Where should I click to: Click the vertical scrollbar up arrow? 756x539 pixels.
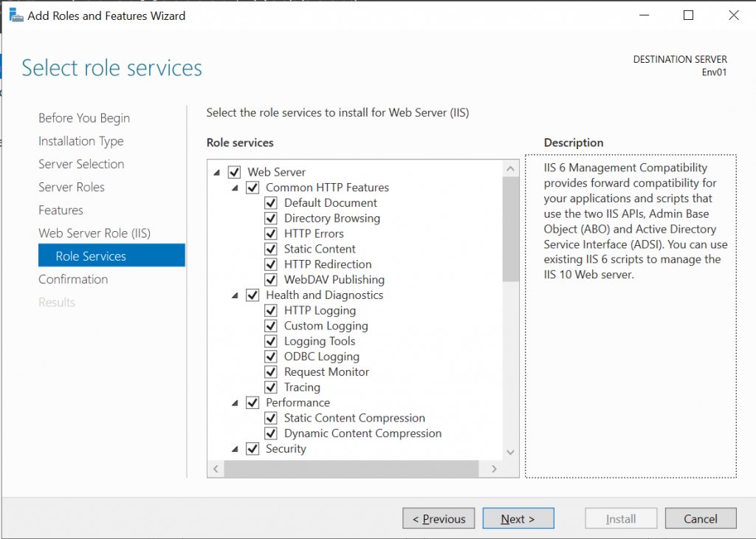[511, 169]
